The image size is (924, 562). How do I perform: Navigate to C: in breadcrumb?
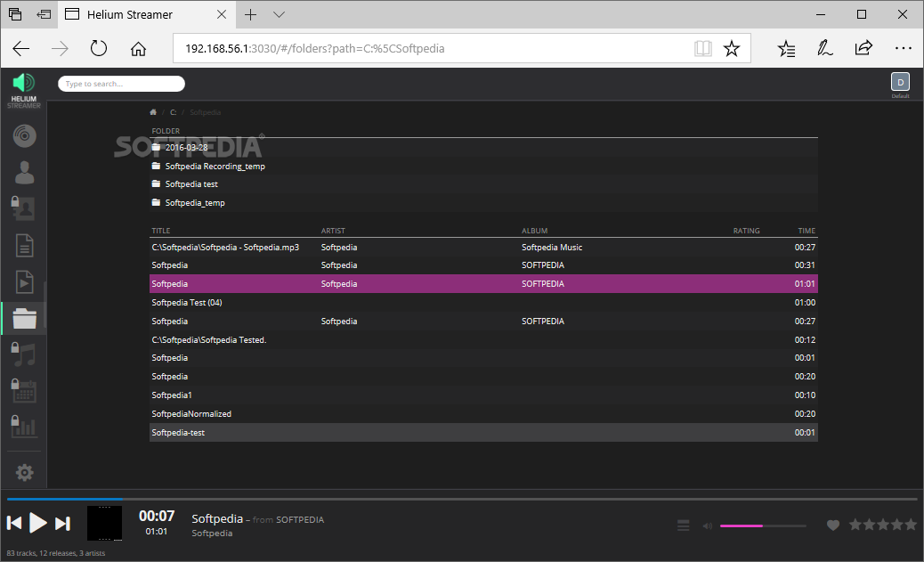point(174,112)
